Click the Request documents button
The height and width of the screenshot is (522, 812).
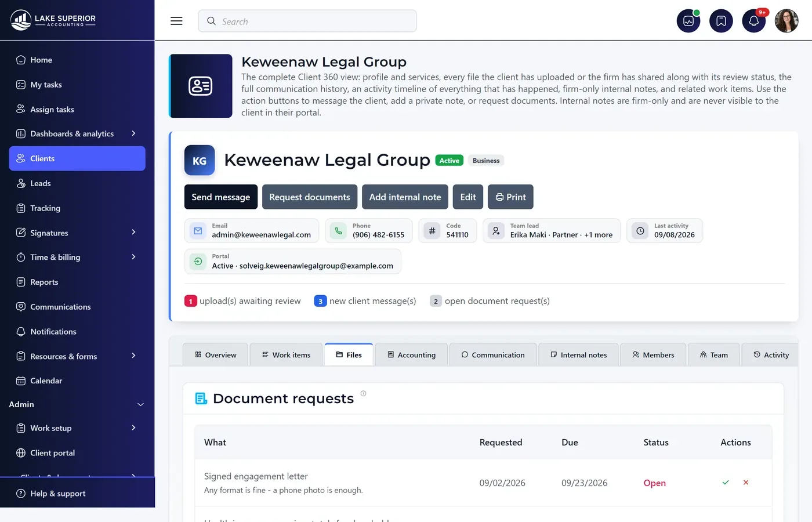pyautogui.click(x=310, y=197)
